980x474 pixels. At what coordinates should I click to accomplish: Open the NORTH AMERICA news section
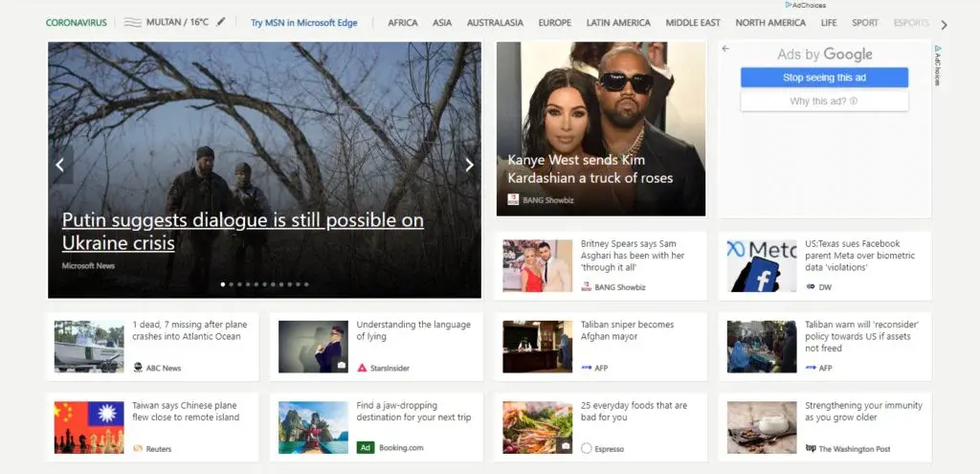pyautogui.click(x=770, y=23)
